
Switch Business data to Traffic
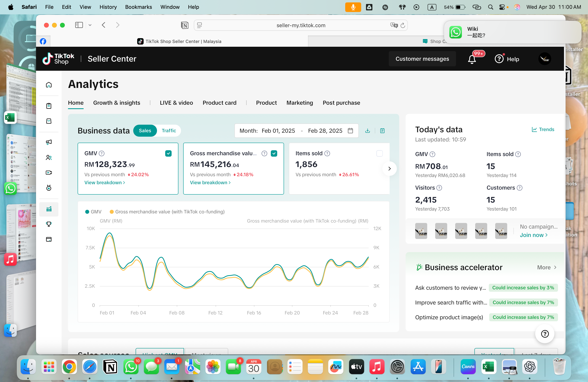click(x=169, y=131)
